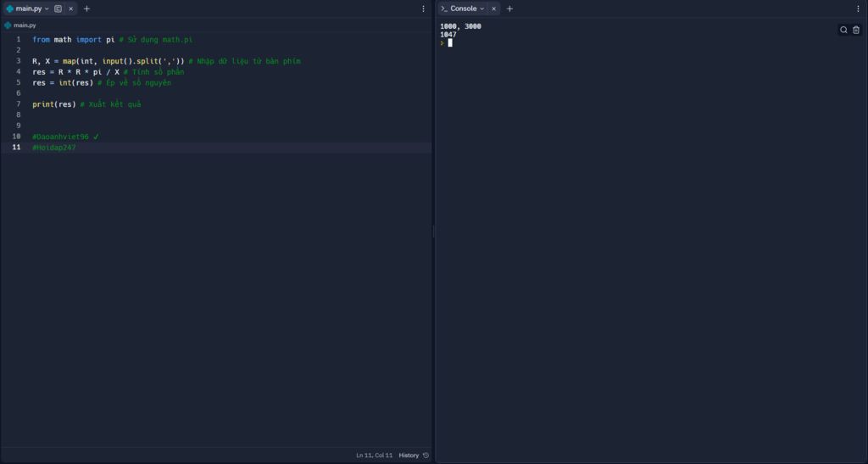Open console pane three-dot menu
This screenshot has height=464, width=868.
[859, 8]
